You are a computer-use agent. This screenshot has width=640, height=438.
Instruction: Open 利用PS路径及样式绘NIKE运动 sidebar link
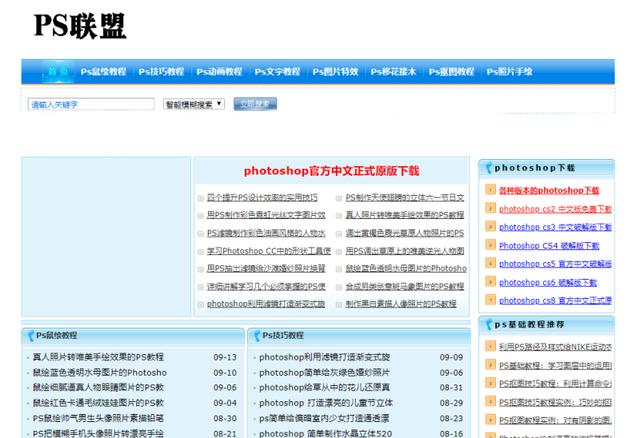point(555,347)
